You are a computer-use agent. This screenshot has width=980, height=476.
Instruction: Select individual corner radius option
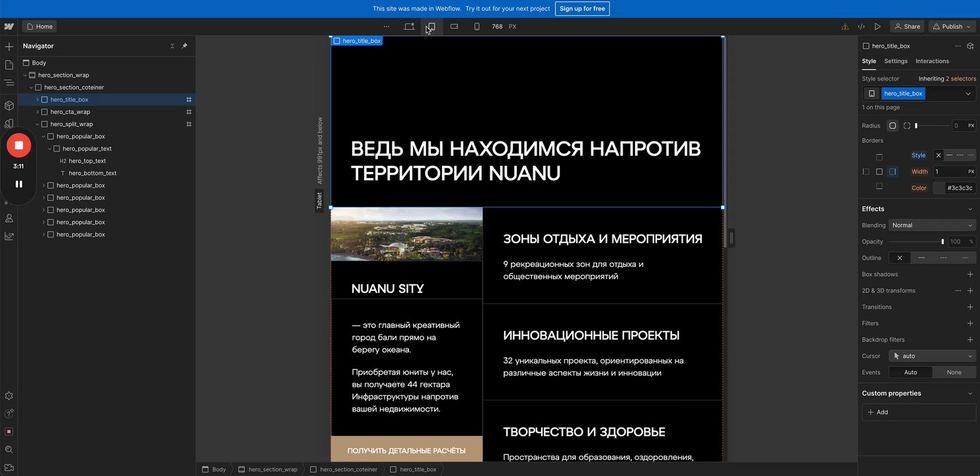(x=907, y=126)
